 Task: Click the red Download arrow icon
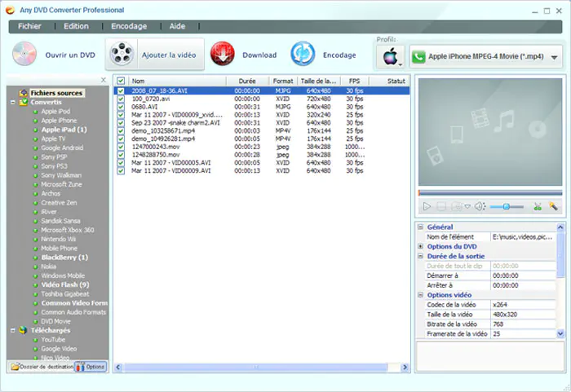tap(222, 54)
